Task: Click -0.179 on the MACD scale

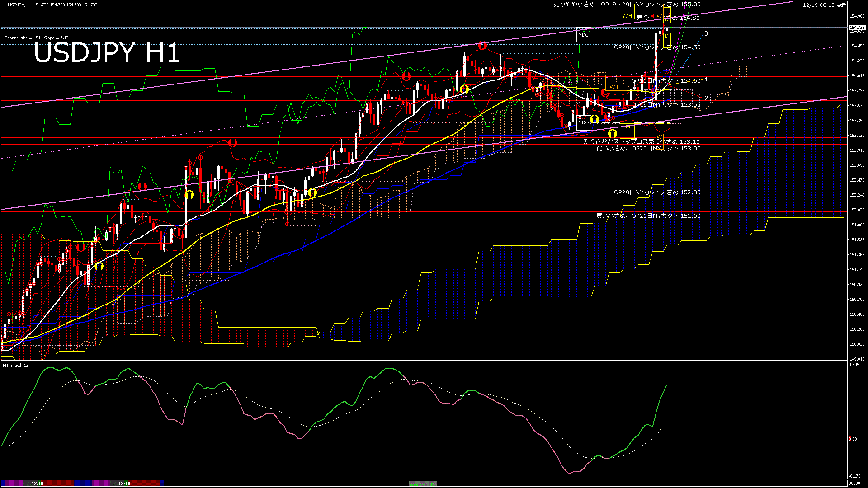Action: [854, 476]
